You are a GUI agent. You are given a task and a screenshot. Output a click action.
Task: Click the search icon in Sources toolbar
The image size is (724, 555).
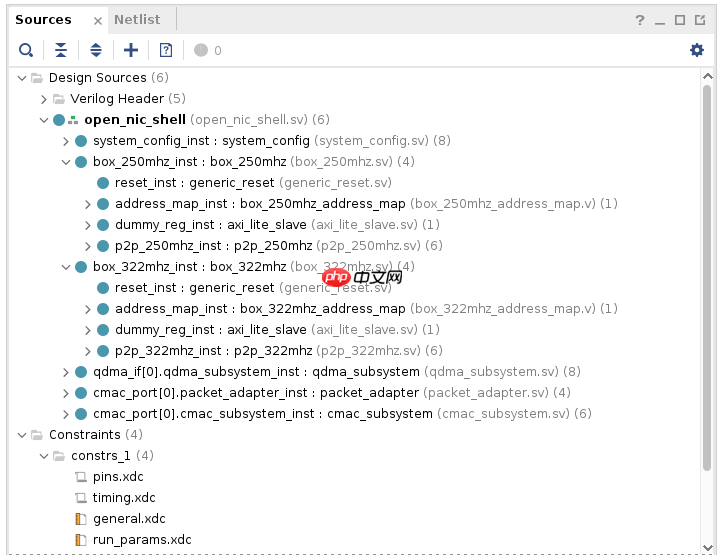pyautogui.click(x=26, y=50)
